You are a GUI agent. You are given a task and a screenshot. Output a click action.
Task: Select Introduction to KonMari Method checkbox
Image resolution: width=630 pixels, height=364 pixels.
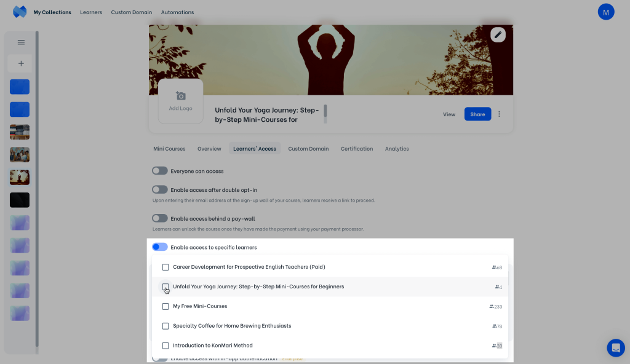165,346
